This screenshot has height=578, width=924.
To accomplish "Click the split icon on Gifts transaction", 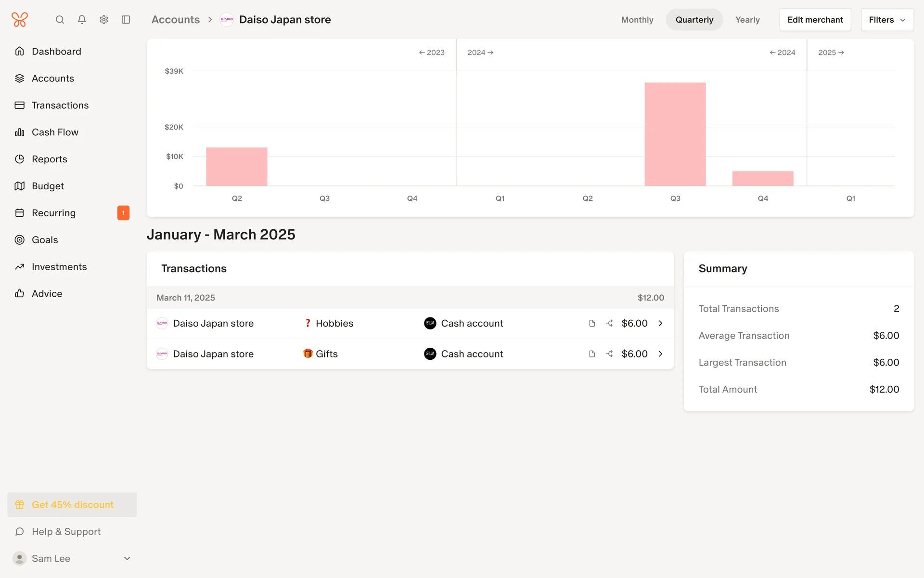I will pos(609,354).
